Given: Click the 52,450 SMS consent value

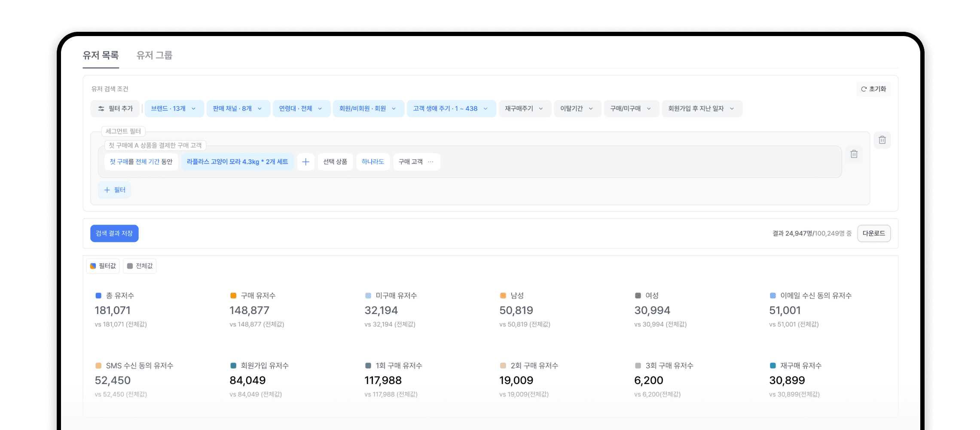Looking at the screenshot, I should (x=113, y=380).
